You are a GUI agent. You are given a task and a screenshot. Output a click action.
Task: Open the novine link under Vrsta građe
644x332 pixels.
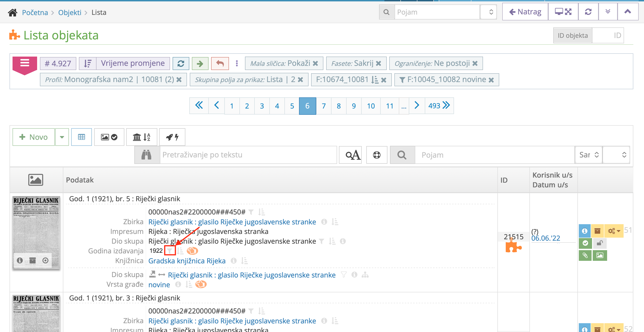pos(159,284)
